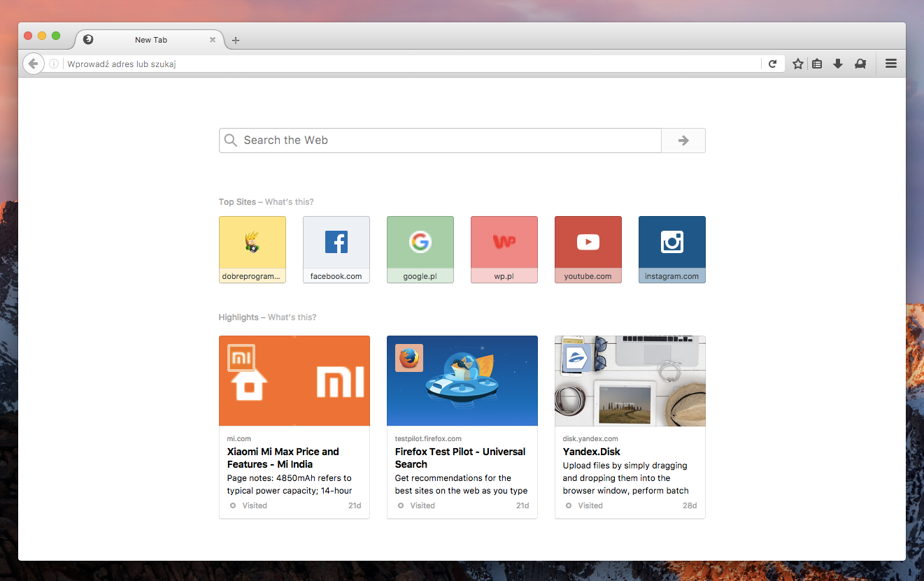This screenshot has width=924, height=581.
Task: Click the toolbar icon left of the menu button
Action: (860, 64)
